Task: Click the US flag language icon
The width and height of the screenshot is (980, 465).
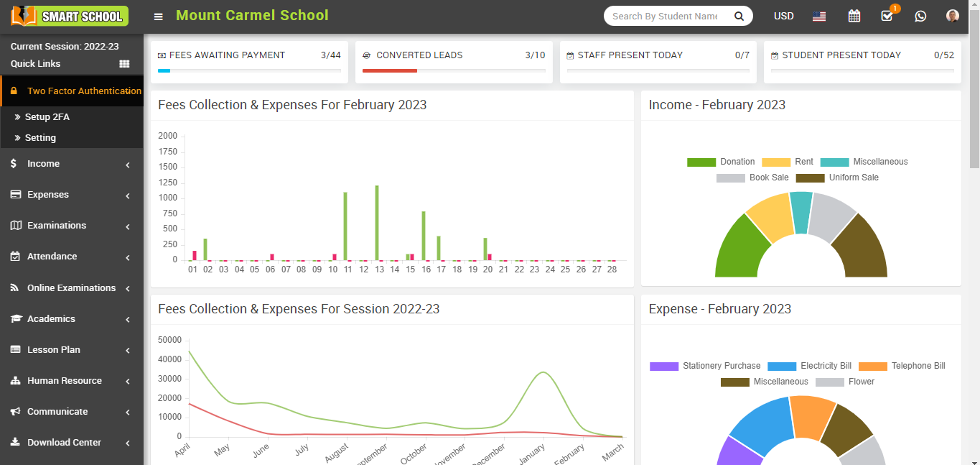Action: coord(819,16)
